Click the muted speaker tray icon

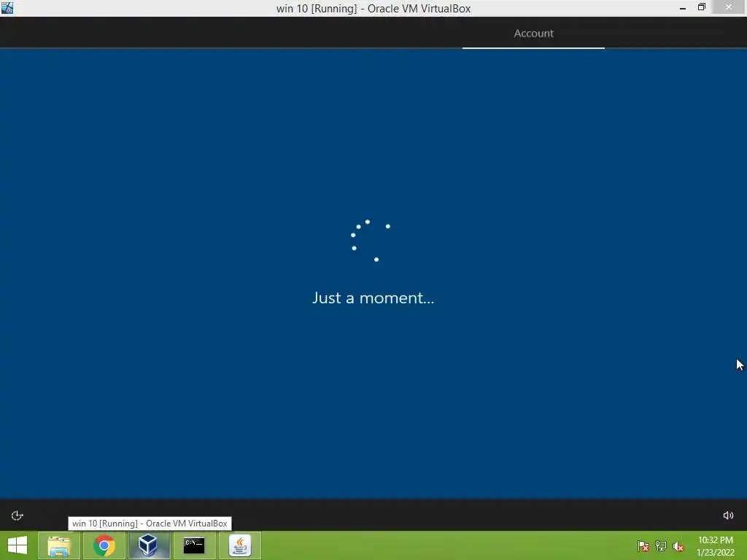point(678,546)
